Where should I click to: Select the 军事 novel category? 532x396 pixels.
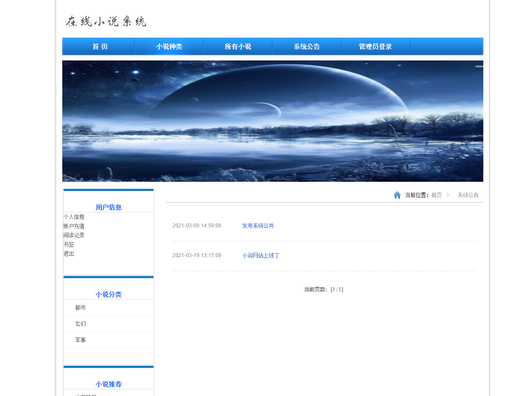point(80,339)
